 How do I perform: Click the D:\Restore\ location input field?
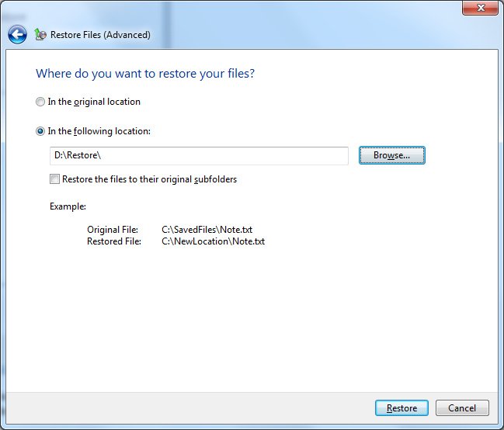199,155
